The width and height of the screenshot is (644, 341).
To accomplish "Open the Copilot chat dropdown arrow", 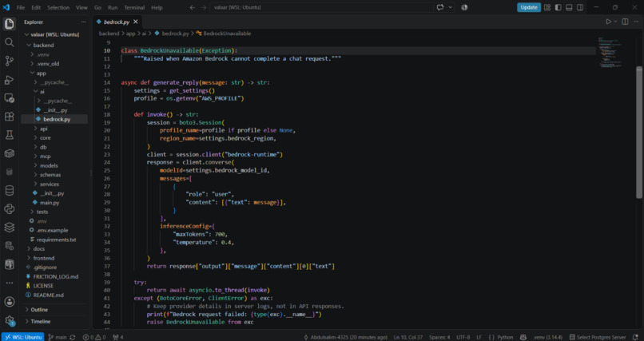I will point(450,7).
